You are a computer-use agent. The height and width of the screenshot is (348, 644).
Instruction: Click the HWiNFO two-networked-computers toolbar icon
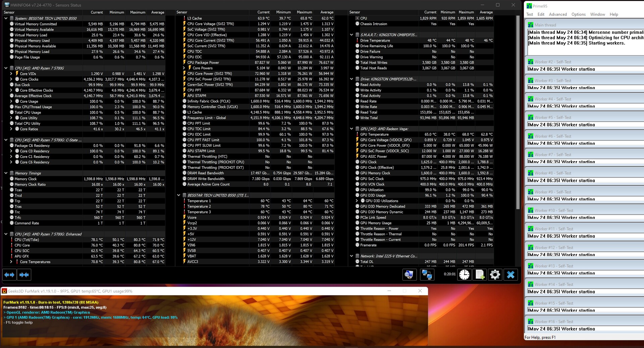point(427,275)
